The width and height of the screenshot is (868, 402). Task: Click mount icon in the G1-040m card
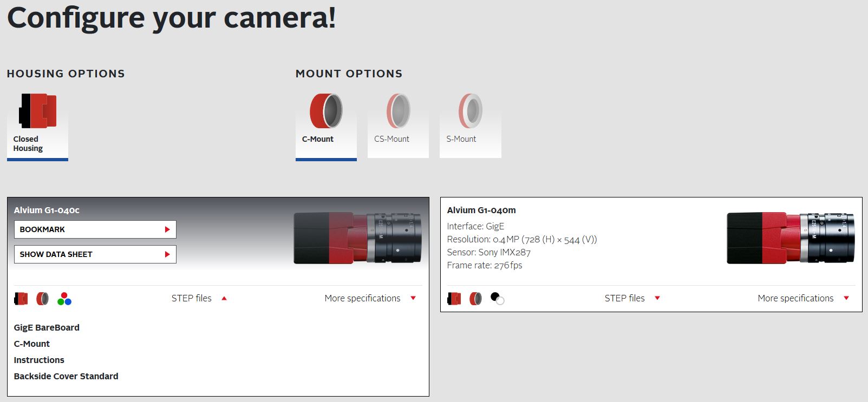475,299
